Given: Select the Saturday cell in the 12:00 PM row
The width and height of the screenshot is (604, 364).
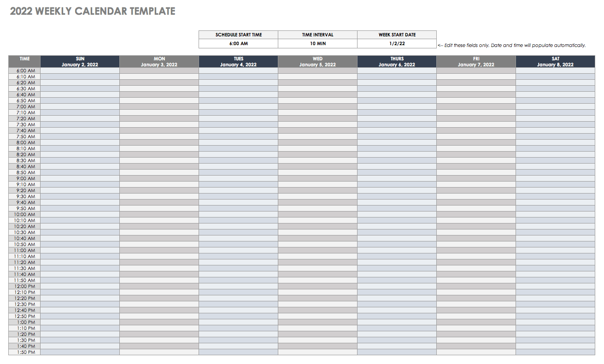Looking at the screenshot, I should click(556, 286).
